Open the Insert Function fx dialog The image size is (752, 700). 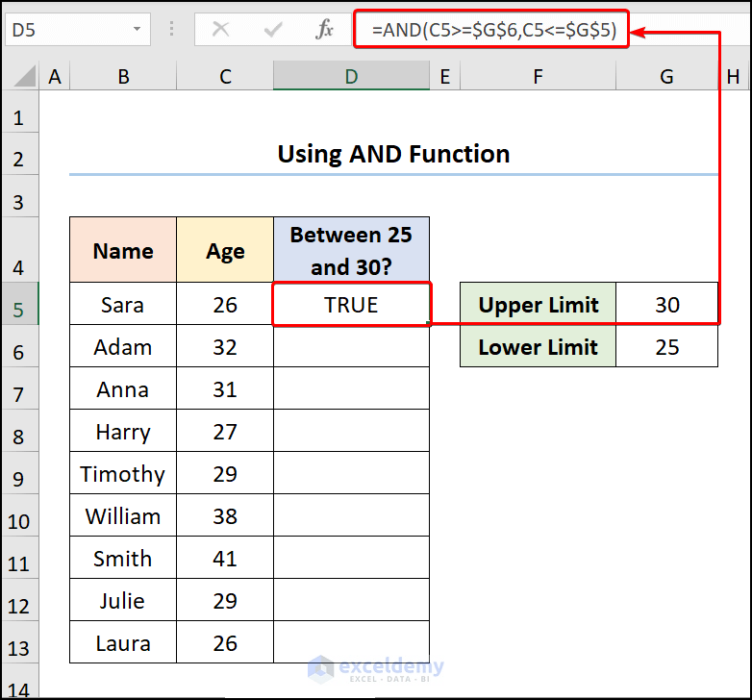(x=325, y=30)
